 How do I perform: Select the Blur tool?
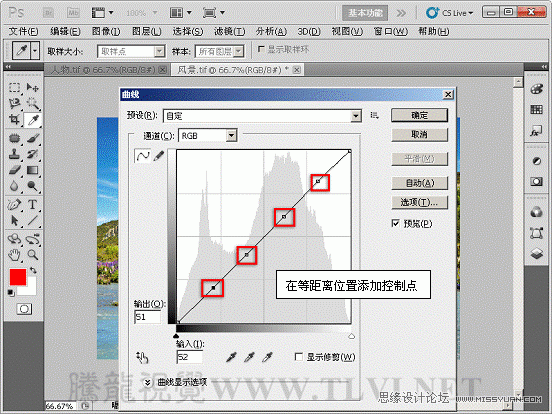14,186
